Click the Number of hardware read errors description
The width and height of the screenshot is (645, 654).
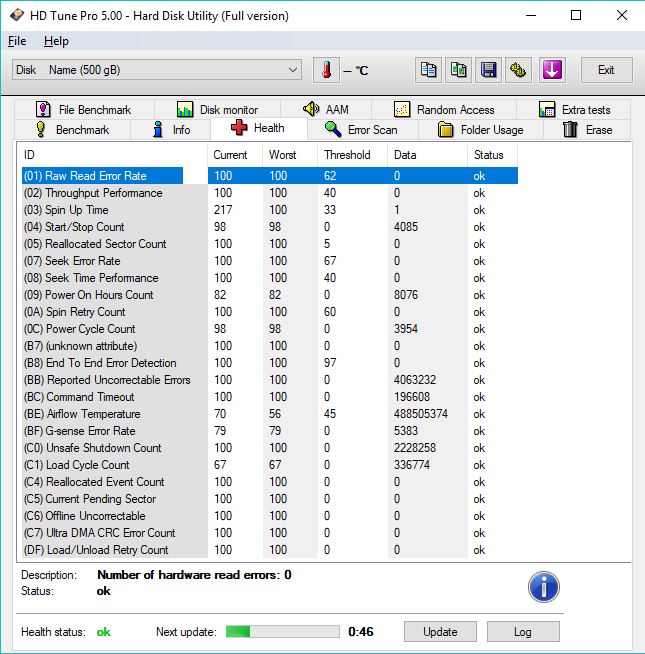pos(194,575)
